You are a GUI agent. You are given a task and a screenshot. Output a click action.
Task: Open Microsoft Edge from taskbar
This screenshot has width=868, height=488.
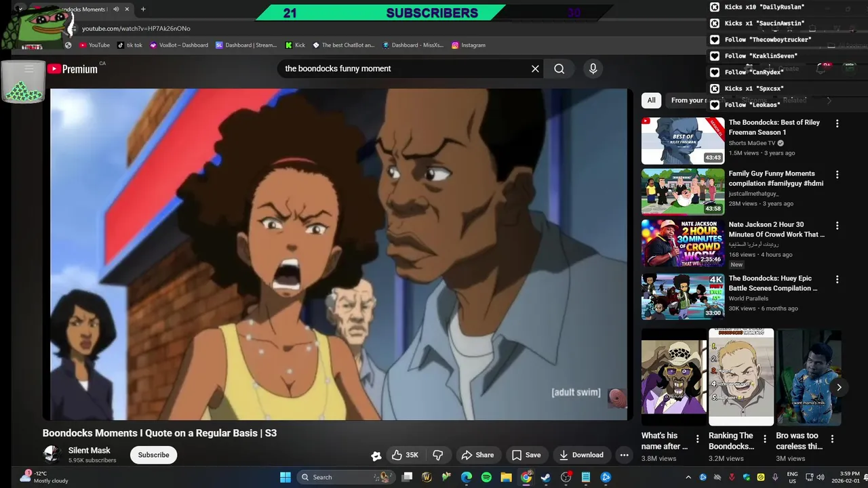[467, 477]
